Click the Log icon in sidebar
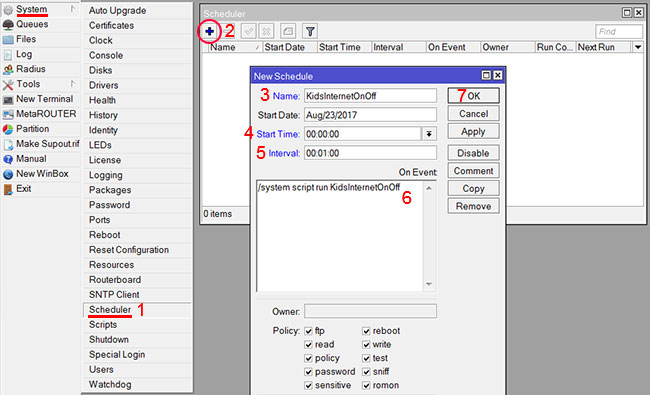Screen dimensions: 650x395 tap(8, 54)
